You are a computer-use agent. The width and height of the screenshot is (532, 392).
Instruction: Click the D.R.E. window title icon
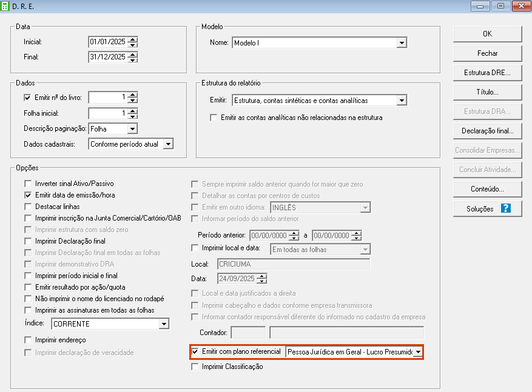[6, 6]
